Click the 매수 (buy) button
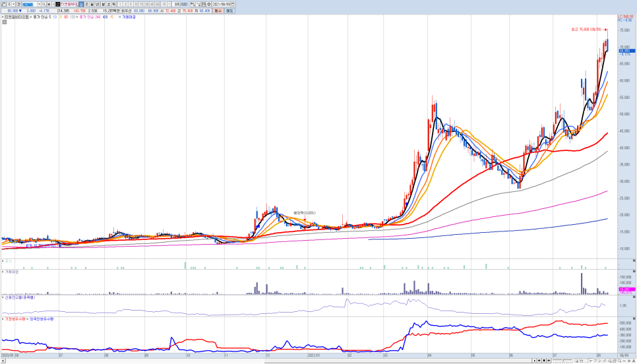 [218, 11]
